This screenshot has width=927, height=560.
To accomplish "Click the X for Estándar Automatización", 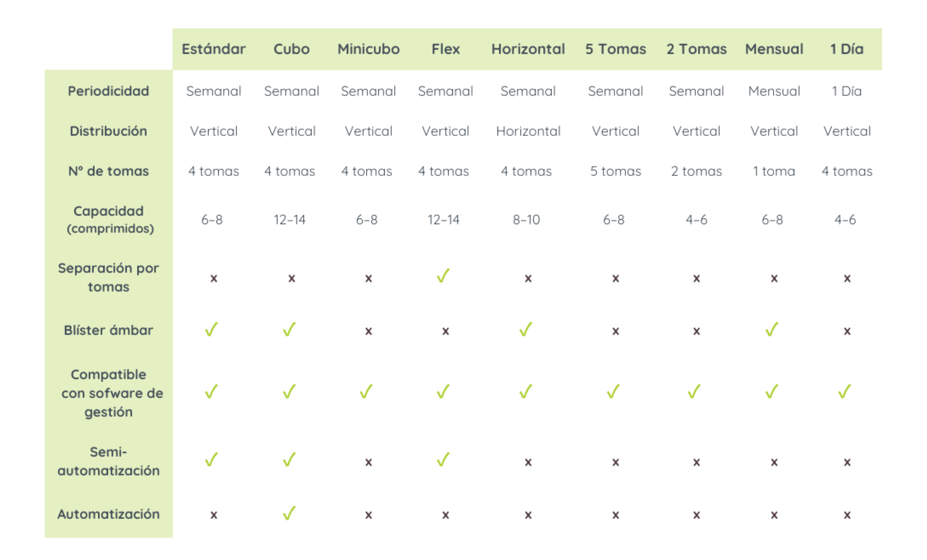I will pyautogui.click(x=214, y=514).
